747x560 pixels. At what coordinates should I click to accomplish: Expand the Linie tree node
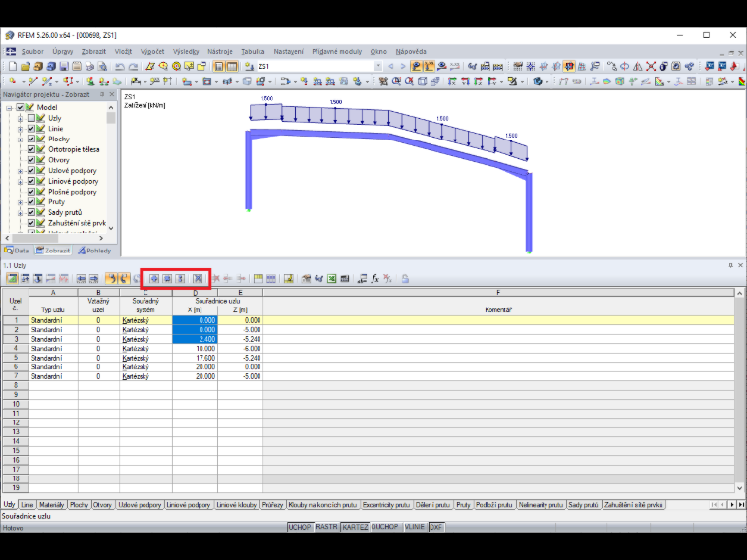tap(20, 129)
